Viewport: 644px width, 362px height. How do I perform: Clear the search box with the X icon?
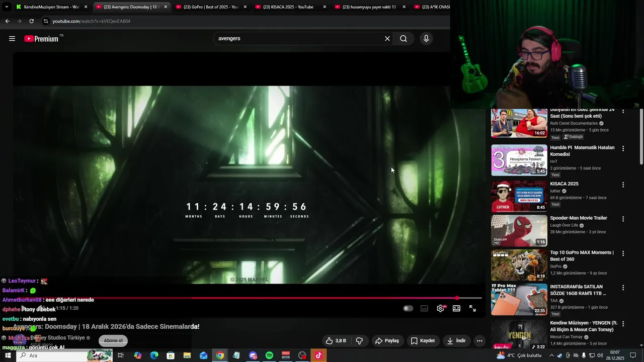click(x=387, y=39)
